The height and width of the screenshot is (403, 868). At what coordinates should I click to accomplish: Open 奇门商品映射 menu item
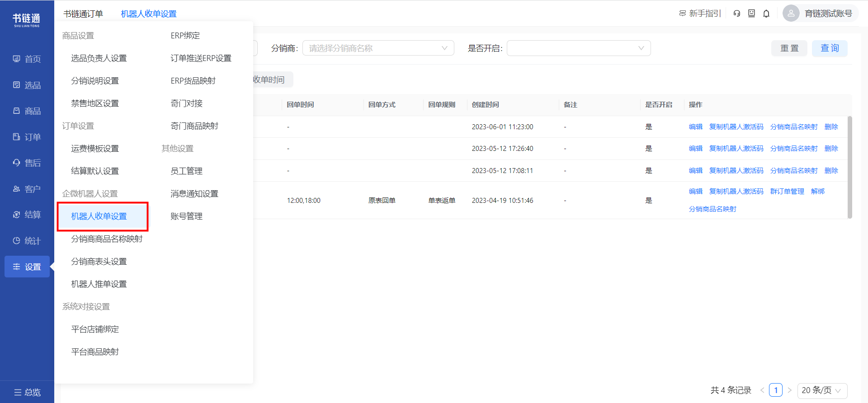(194, 126)
